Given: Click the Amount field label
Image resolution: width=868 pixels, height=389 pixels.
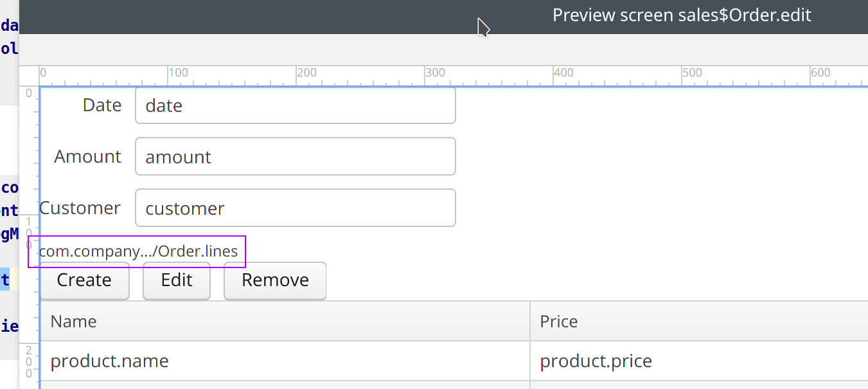Looking at the screenshot, I should tap(88, 157).
